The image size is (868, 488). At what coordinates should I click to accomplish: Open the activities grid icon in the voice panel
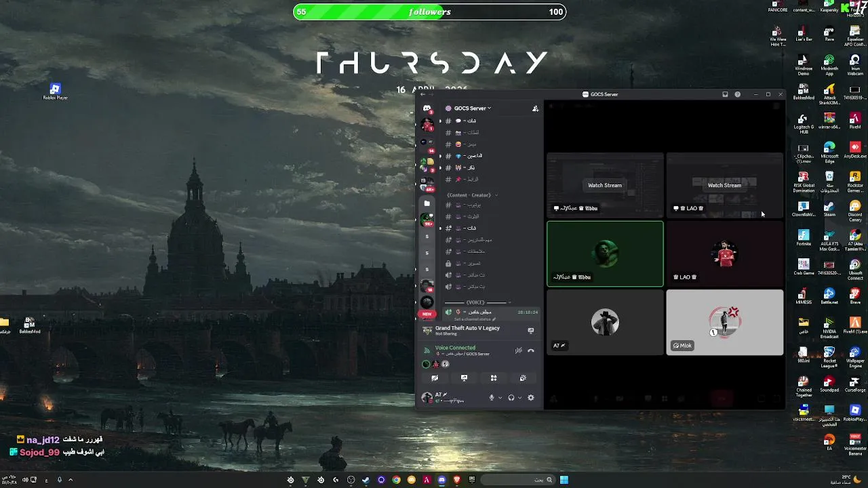[494, 378]
